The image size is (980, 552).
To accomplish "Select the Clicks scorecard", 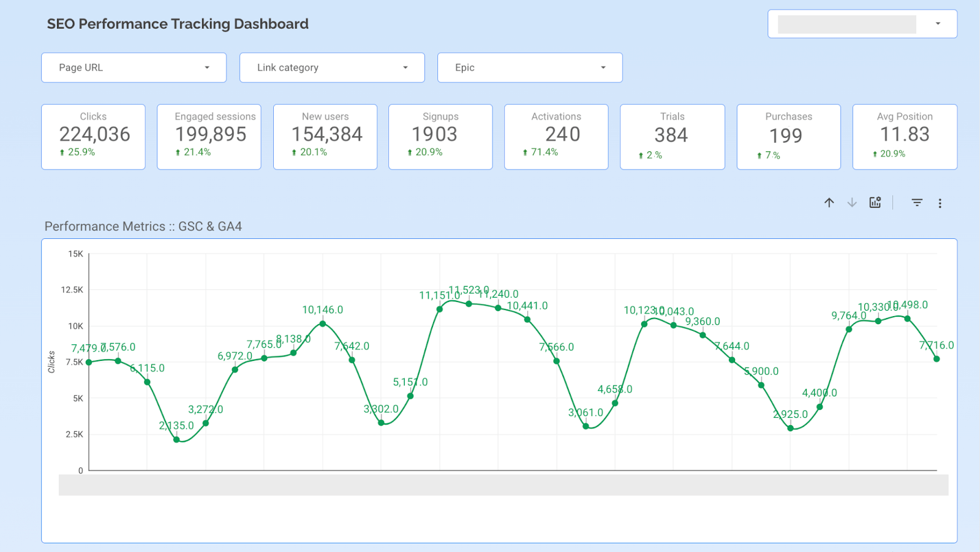I will click(93, 137).
